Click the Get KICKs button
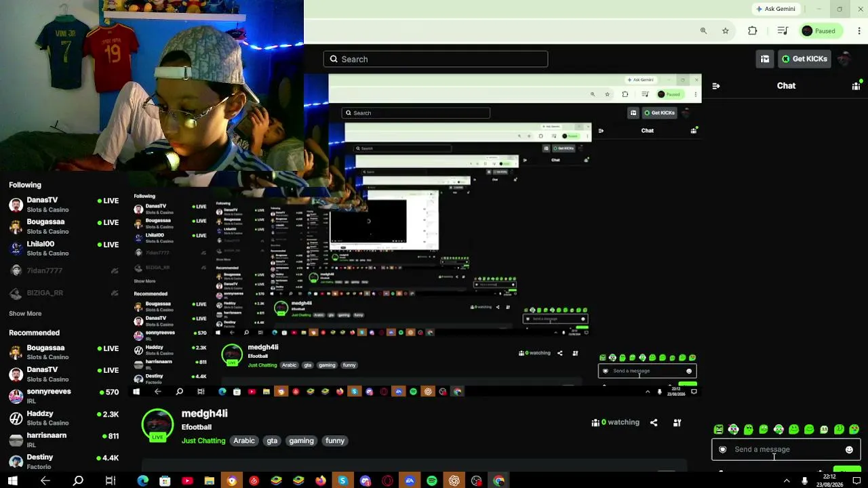 click(804, 59)
